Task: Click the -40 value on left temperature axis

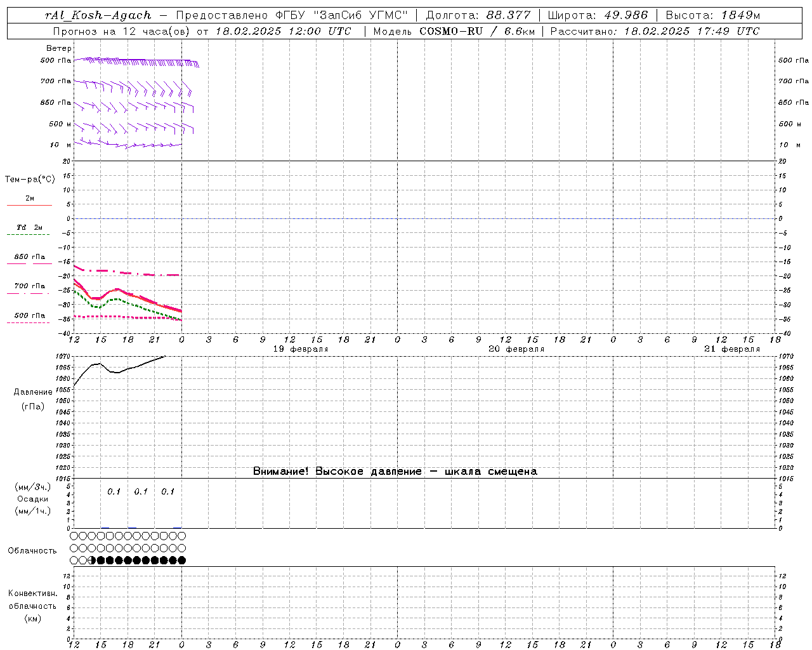Action: (x=65, y=333)
